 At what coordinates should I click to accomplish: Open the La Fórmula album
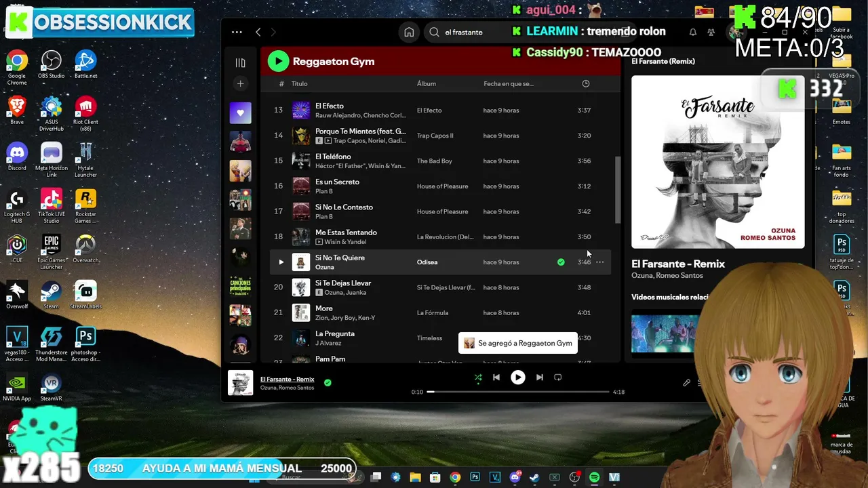[433, 312]
